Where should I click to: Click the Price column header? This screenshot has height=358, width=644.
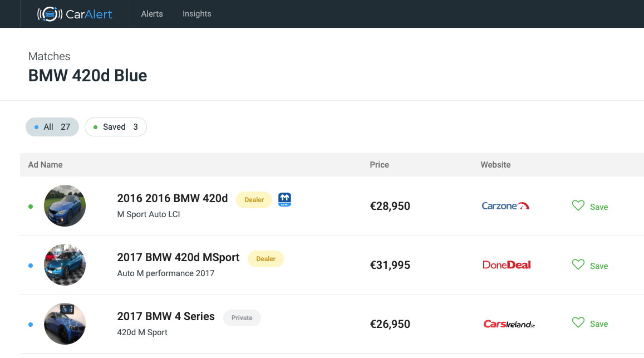[x=380, y=165]
